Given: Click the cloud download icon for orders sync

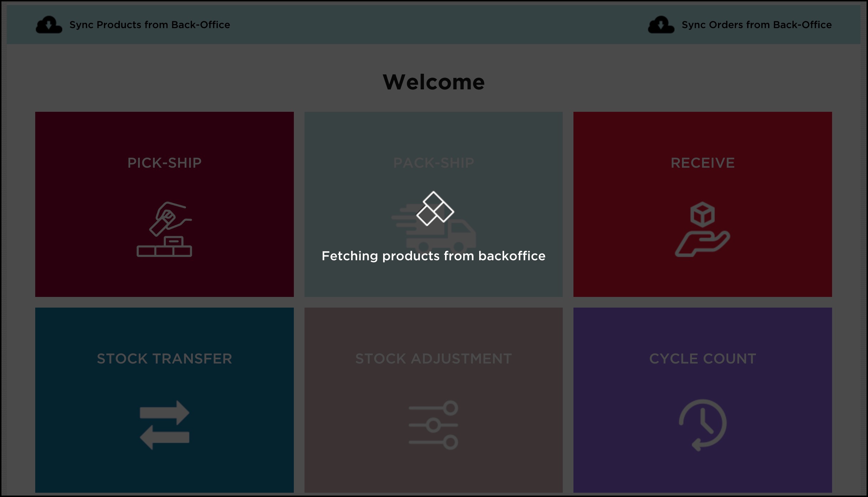Looking at the screenshot, I should [x=661, y=25].
